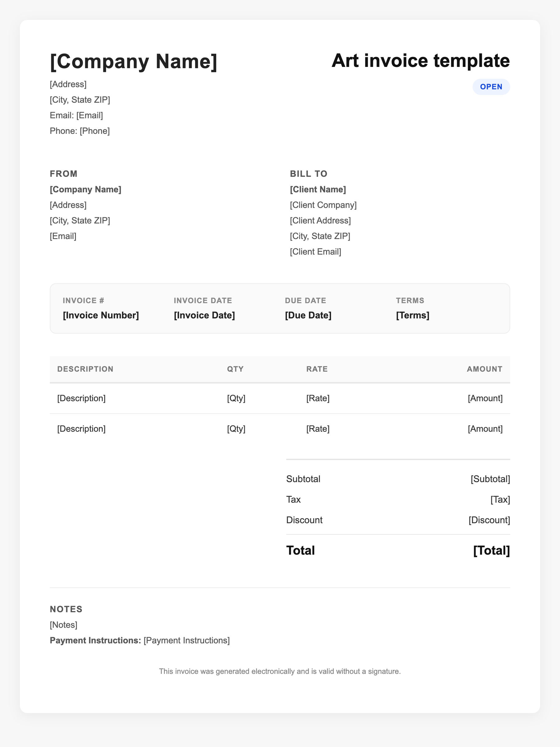This screenshot has width=560, height=747.
Task: Select the [Subtotal] value
Action: tap(490, 479)
